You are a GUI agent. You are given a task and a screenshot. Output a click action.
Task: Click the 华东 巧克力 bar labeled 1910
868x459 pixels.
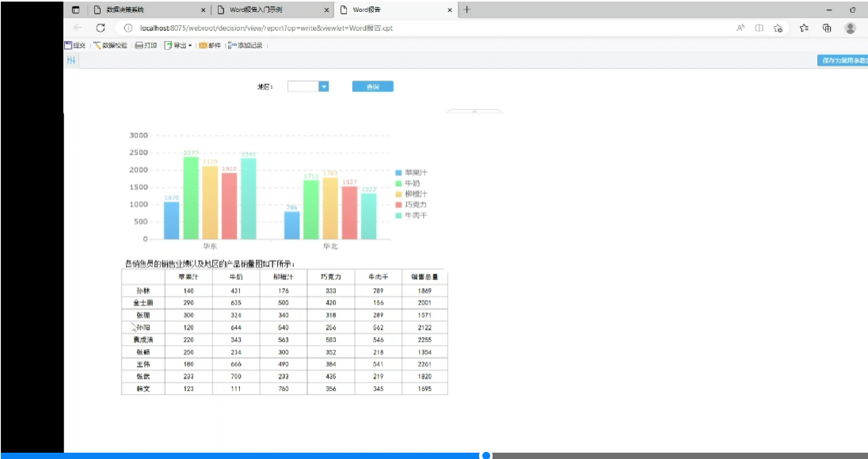[x=229, y=207]
